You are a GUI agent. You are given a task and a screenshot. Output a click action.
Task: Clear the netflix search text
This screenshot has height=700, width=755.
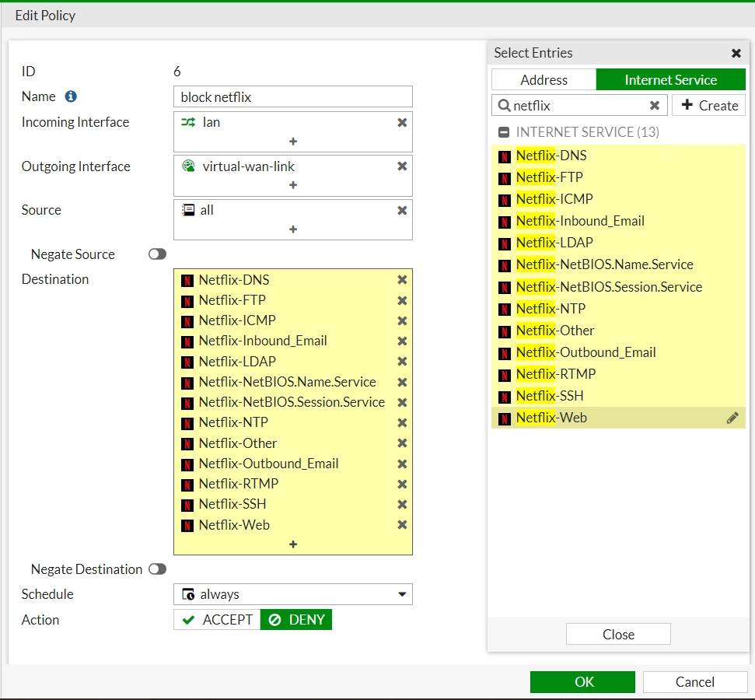point(655,105)
